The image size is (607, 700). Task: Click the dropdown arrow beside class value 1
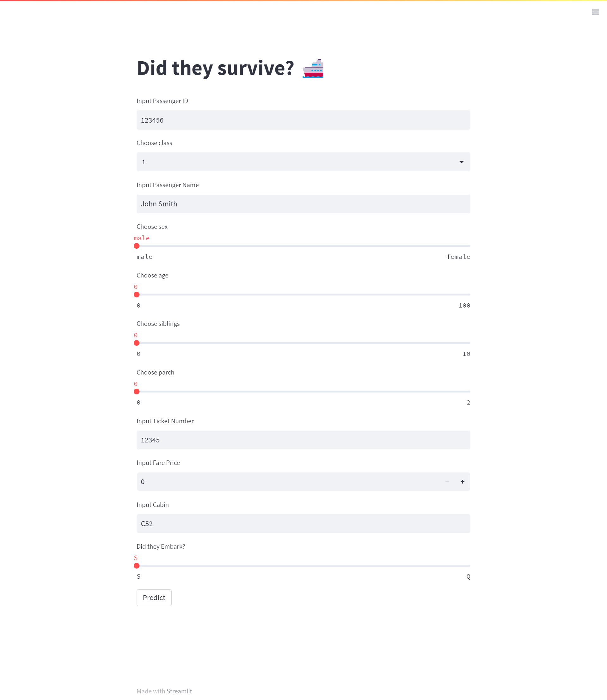coord(461,162)
